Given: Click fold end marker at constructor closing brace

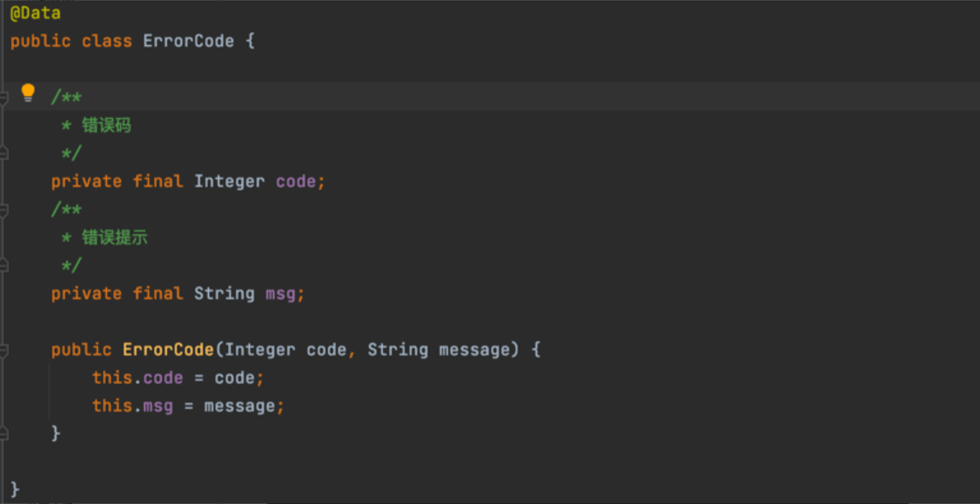Looking at the screenshot, I should 4,434.
